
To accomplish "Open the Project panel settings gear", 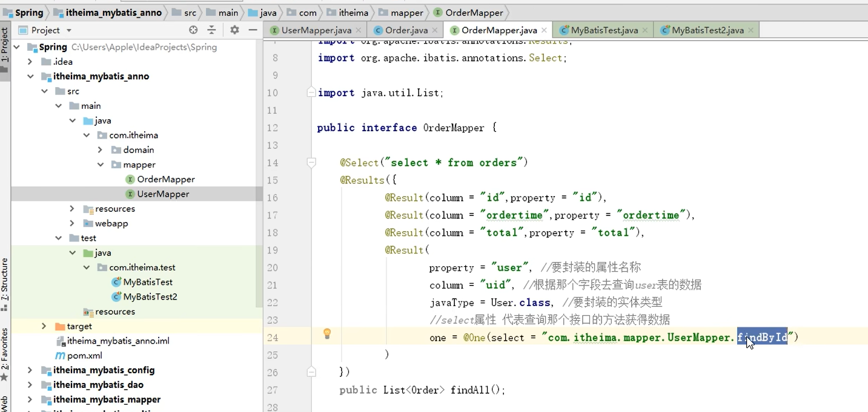I will (234, 29).
